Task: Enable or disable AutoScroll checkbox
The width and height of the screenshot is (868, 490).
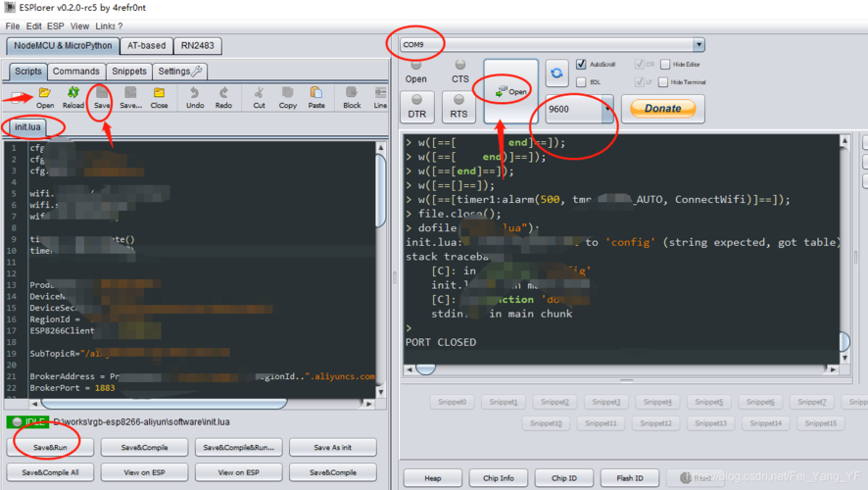Action: pos(581,65)
